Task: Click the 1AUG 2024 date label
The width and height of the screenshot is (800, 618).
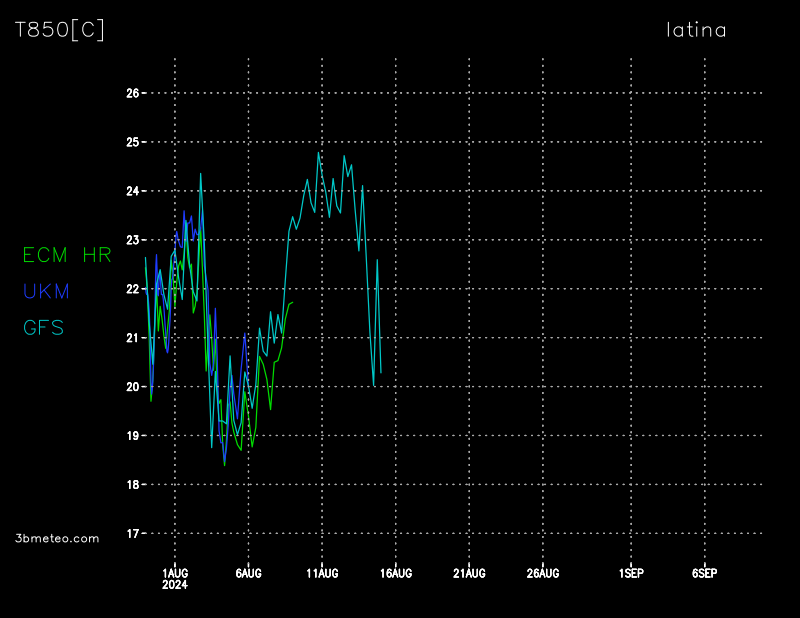Action: point(175,578)
